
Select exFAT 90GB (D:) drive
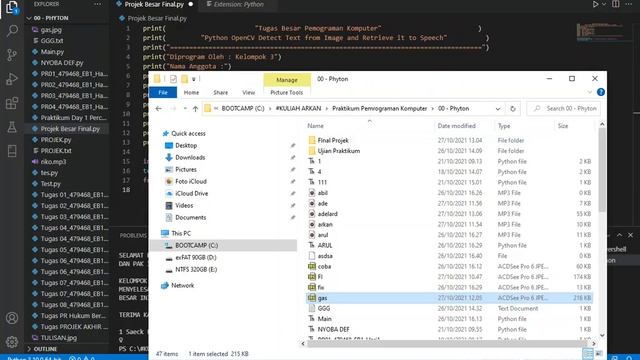pyautogui.click(x=196, y=258)
